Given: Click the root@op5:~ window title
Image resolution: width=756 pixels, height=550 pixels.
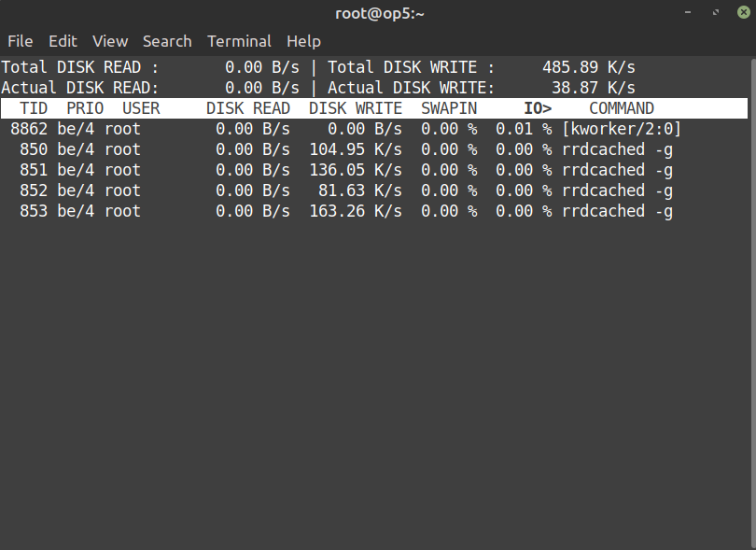Looking at the screenshot, I should (380, 13).
